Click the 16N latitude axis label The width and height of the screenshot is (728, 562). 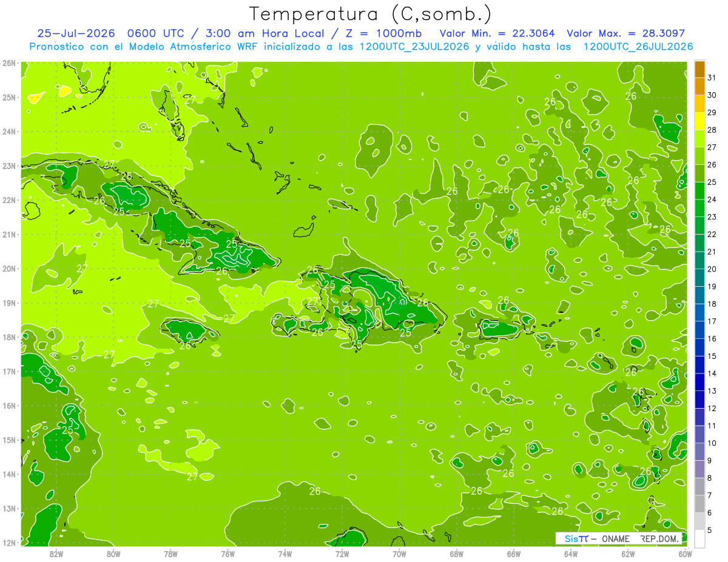[x=9, y=406]
